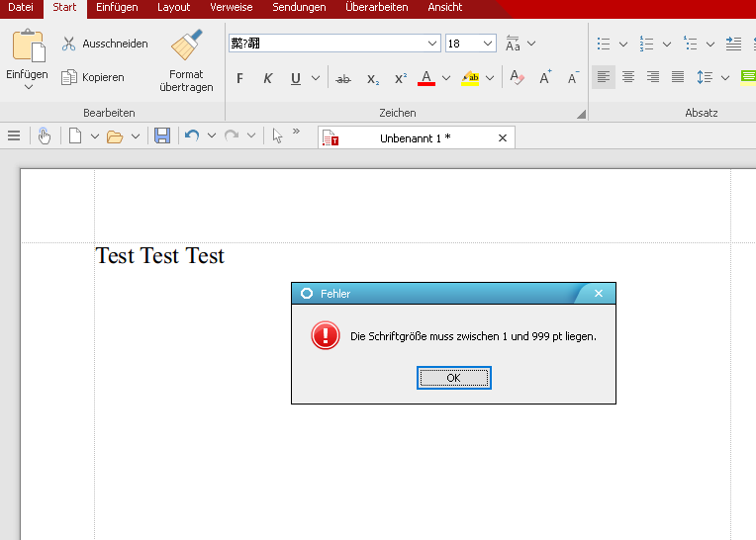Justify paragraph alignment

tap(678, 77)
